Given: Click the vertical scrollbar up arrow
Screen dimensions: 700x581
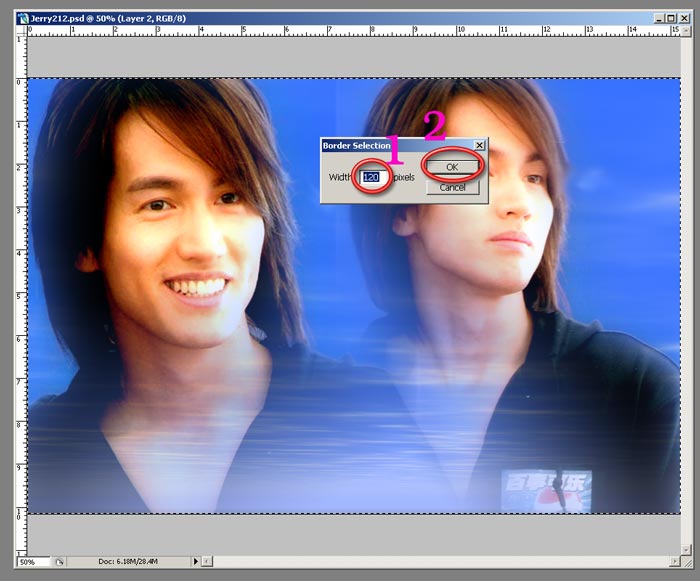Looking at the screenshot, I should click(686, 31).
